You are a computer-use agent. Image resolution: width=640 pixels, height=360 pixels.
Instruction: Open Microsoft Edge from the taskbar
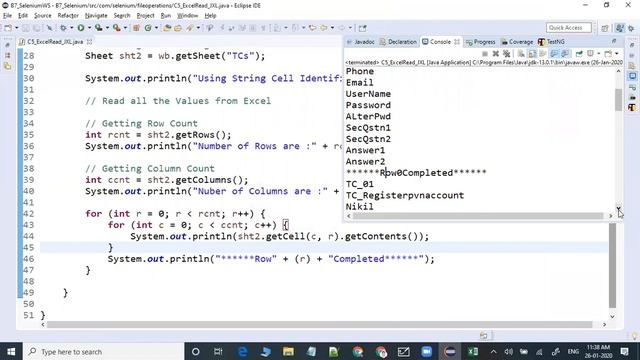(242, 351)
